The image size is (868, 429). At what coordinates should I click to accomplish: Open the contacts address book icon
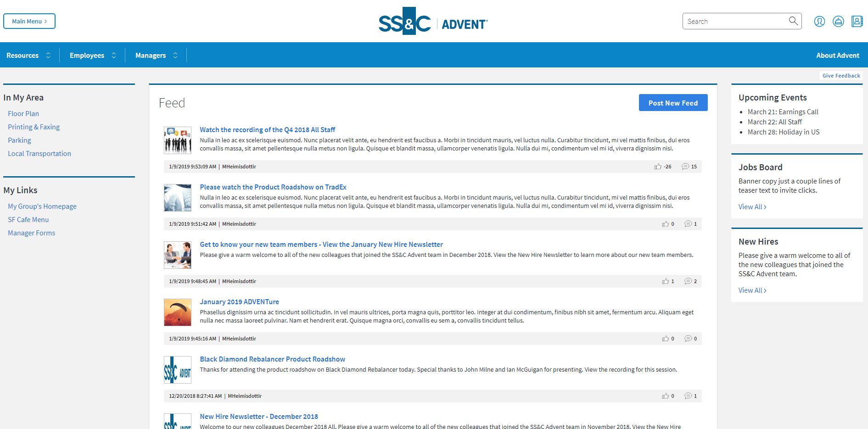857,22
